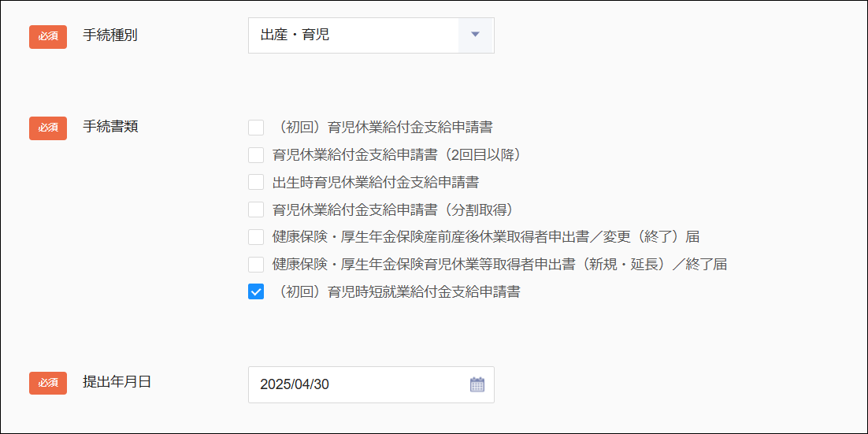This screenshot has width=868, height=434.
Task: Check （初回）育児休業給付金支給申請書 checkbox
Action: (x=256, y=128)
